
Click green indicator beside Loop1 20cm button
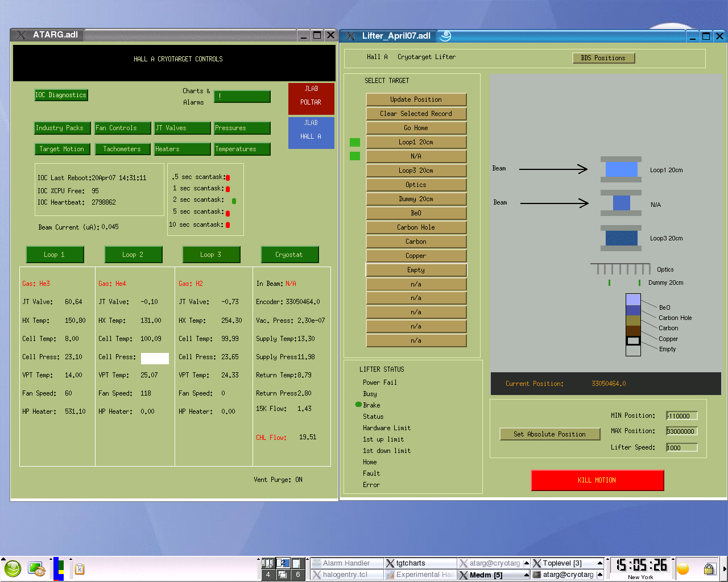[x=355, y=142]
